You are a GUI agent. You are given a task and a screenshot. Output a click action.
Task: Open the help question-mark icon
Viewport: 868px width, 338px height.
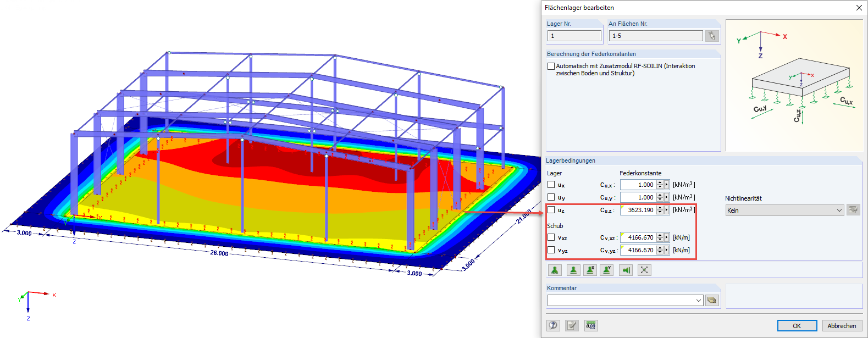click(554, 325)
